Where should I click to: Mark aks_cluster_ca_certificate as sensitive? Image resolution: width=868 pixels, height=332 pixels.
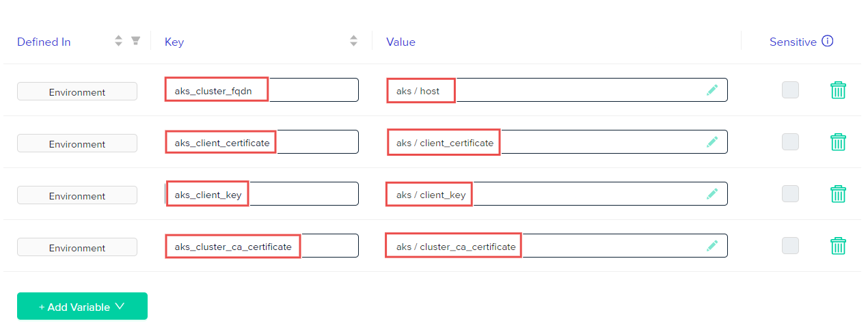pos(790,245)
